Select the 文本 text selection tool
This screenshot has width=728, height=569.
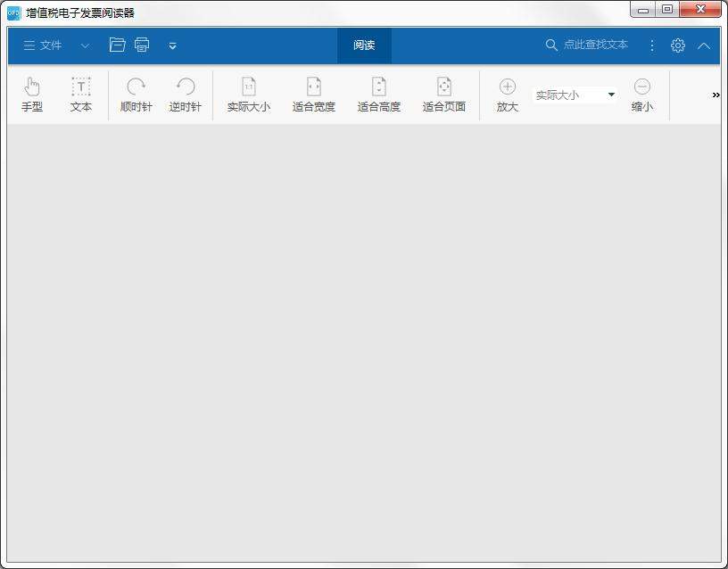point(81,94)
